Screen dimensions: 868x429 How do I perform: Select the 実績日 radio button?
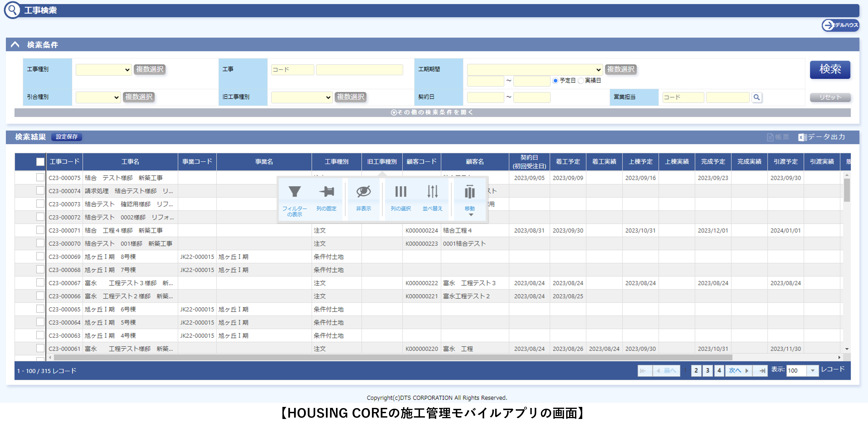[581, 81]
